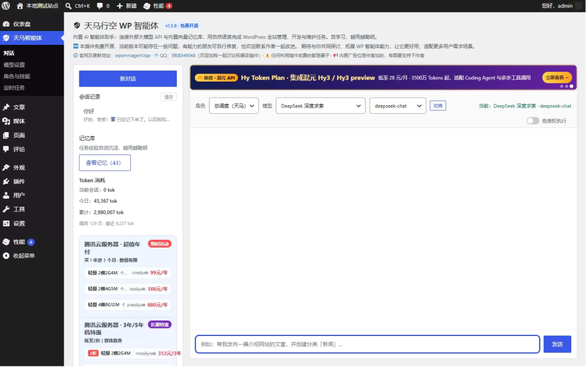588x367 pixels.
Task: Click the 媒体 media icon
Action: 6,121
